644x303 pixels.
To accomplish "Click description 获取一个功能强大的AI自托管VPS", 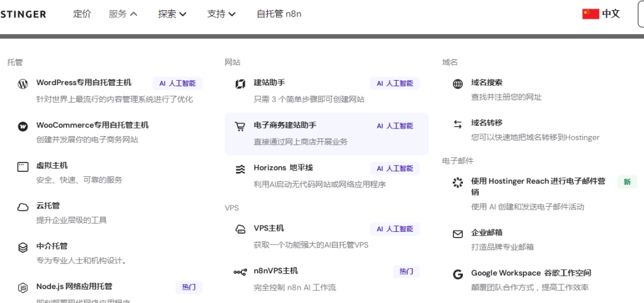I will pyautogui.click(x=311, y=245).
